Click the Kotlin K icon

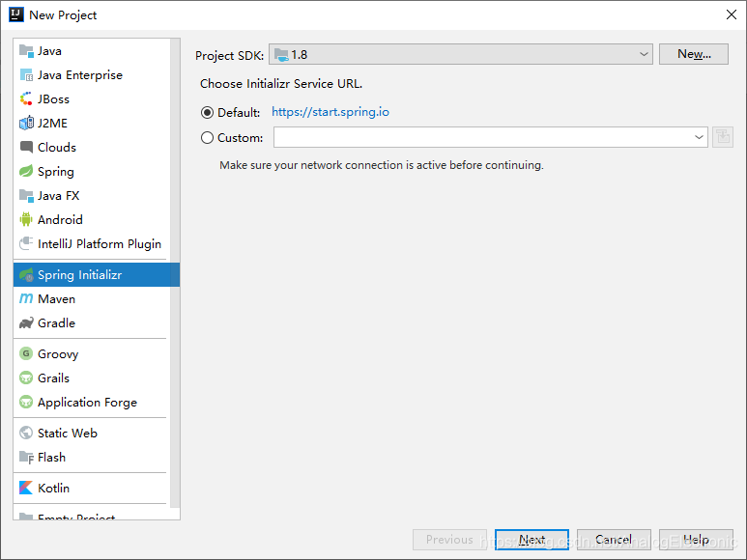click(x=26, y=488)
